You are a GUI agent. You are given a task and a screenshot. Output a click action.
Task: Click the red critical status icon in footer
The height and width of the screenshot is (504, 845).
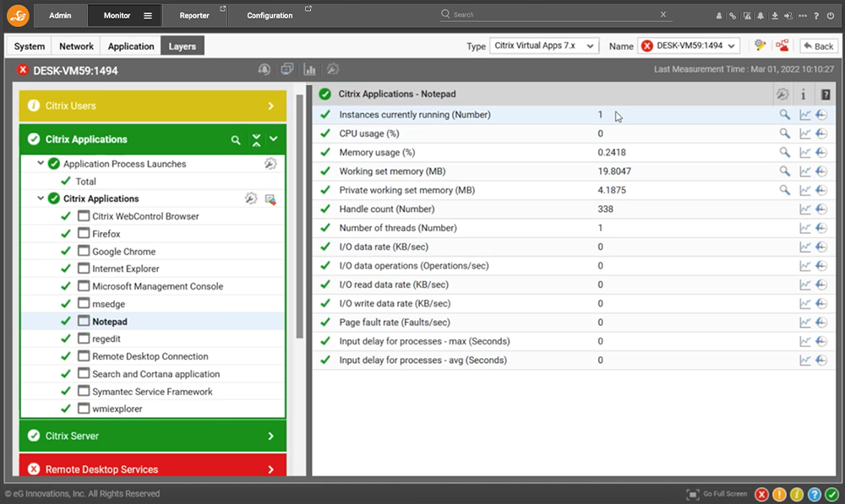coord(761,495)
